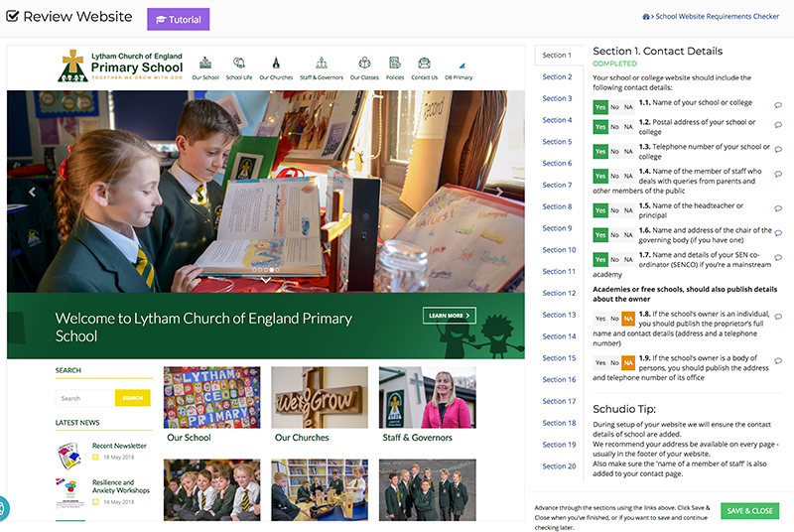Click the purple Tutorial button
This screenshot has width=794, height=532.
coord(179,19)
